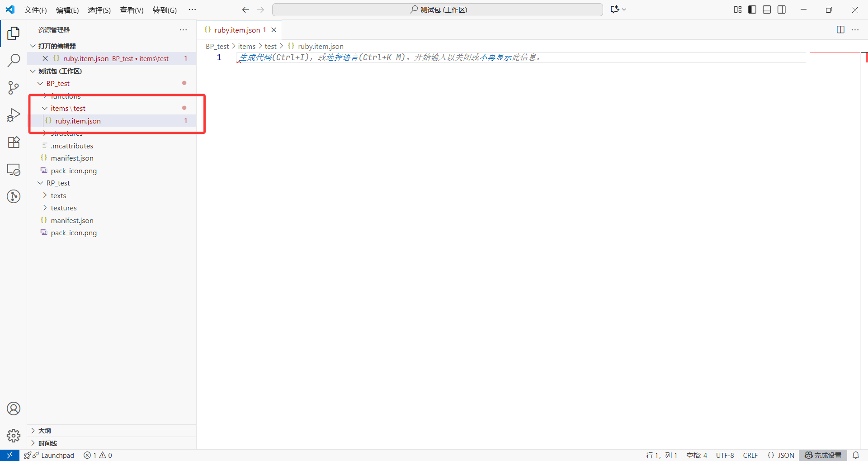Click the remote connection indicator at bottom-left
The height and width of the screenshot is (461, 868).
9,455
